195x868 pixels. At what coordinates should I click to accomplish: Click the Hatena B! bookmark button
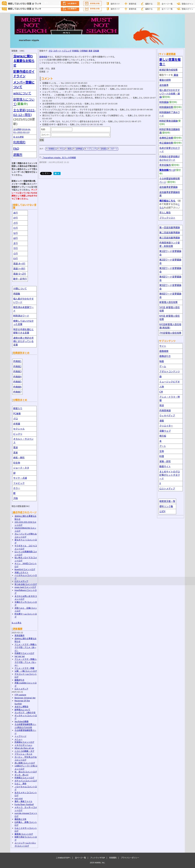coord(57,173)
